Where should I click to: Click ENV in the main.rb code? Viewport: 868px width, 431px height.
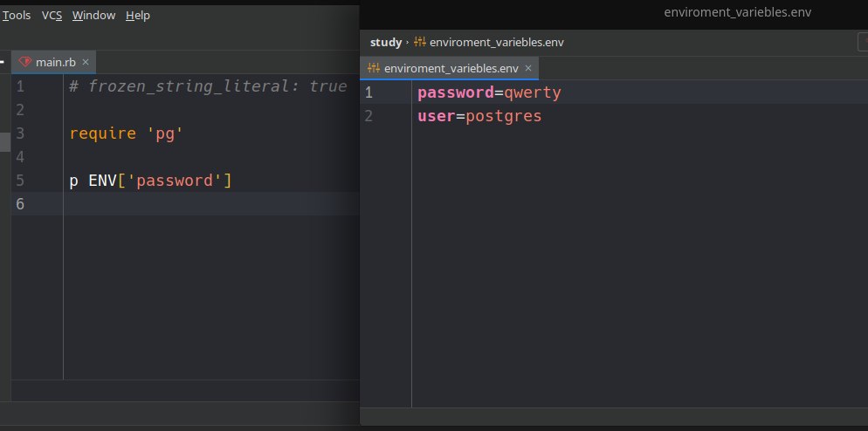103,181
